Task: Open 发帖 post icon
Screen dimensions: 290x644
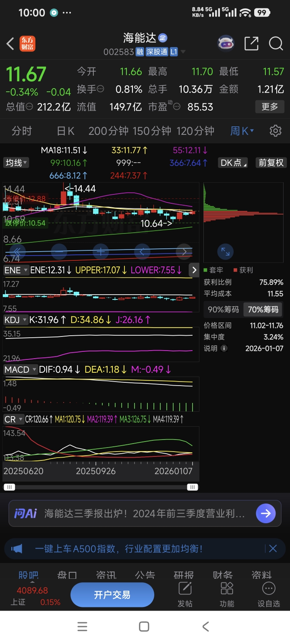Action: (185, 594)
